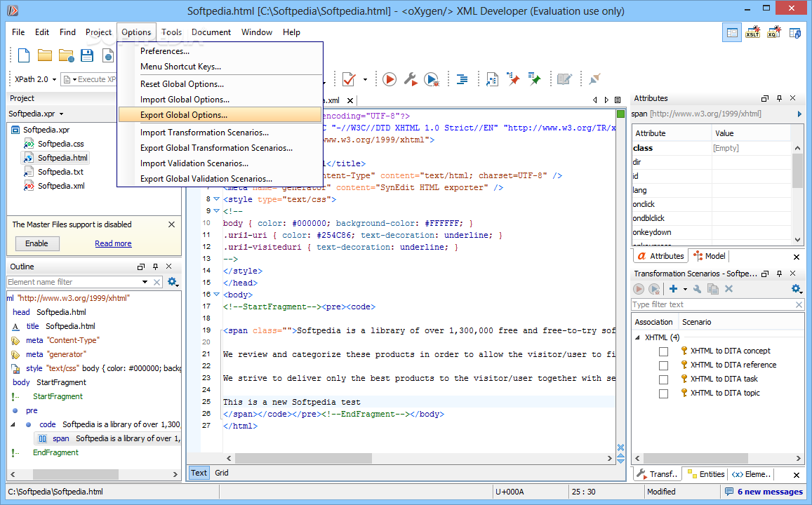Collapse the style element fold at line 8

coord(216,198)
